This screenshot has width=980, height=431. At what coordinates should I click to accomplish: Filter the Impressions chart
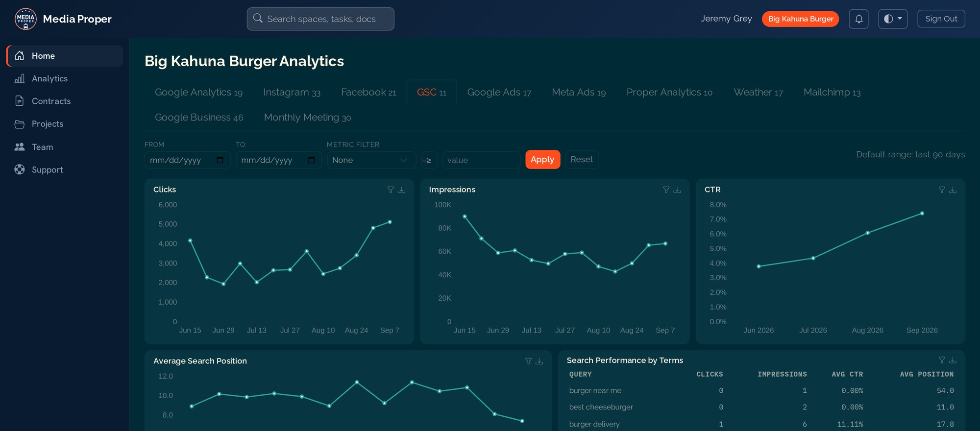(666, 190)
